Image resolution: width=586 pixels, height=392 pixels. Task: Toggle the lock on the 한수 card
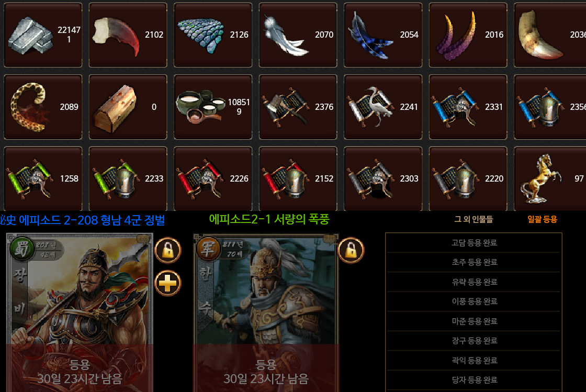click(x=351, y=250)
